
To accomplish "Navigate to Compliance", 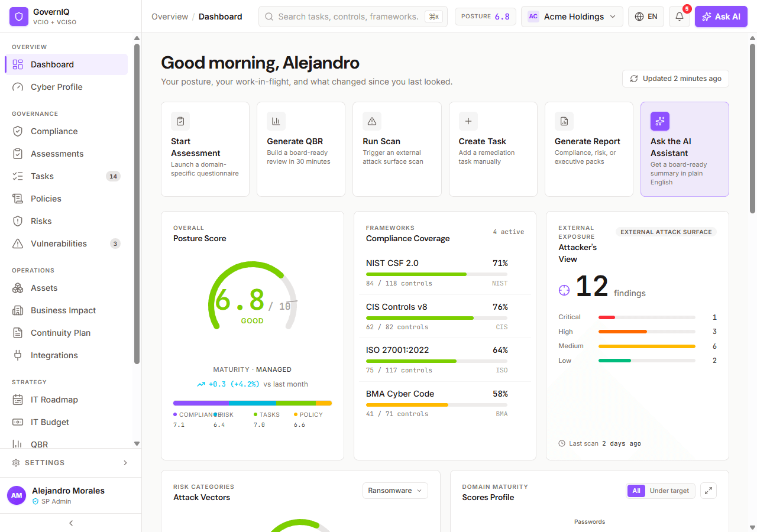I will pos(66,131).
